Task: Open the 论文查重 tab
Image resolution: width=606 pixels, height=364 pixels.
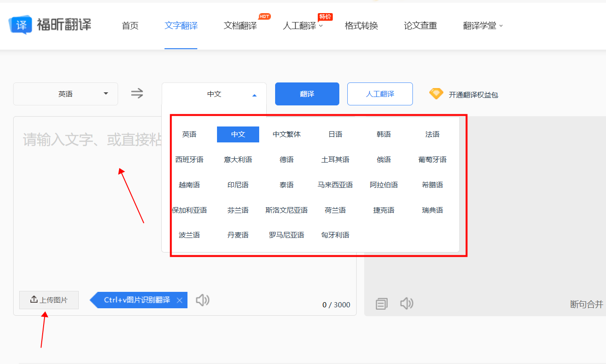Action: (420, 26)
